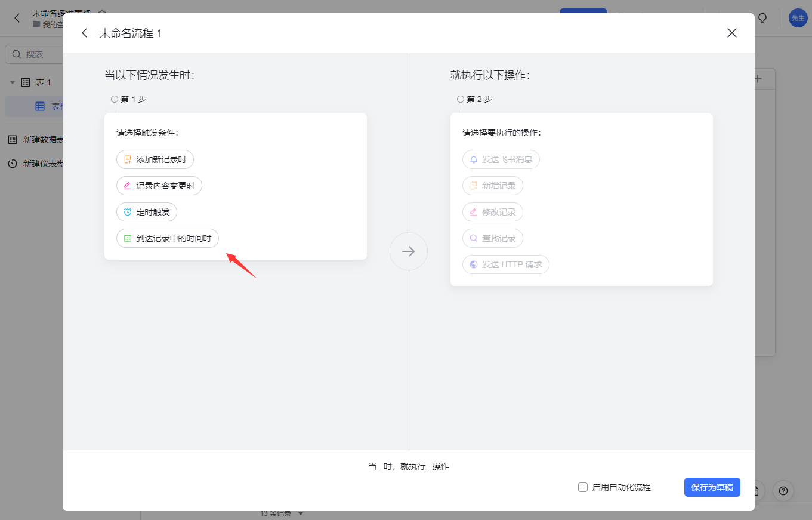Choose the 记录内容变更时 trigger condition
Screen dimensions: 812x520
pos(159,186)
